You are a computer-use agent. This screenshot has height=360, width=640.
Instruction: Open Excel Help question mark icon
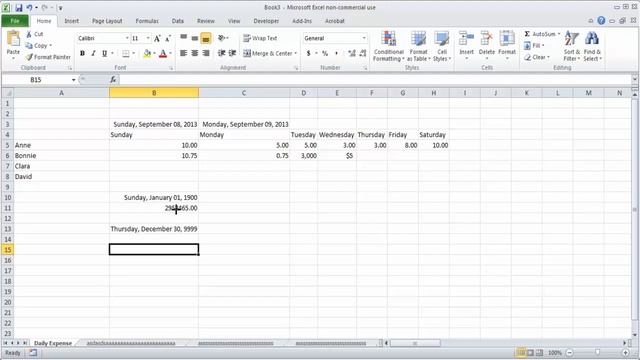point(601,20)
